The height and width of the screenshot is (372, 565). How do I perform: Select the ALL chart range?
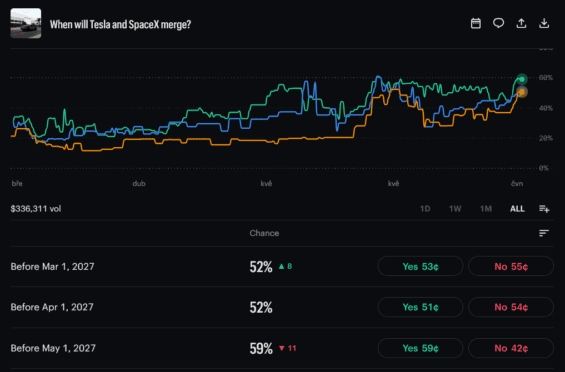[x=517, y=209]
